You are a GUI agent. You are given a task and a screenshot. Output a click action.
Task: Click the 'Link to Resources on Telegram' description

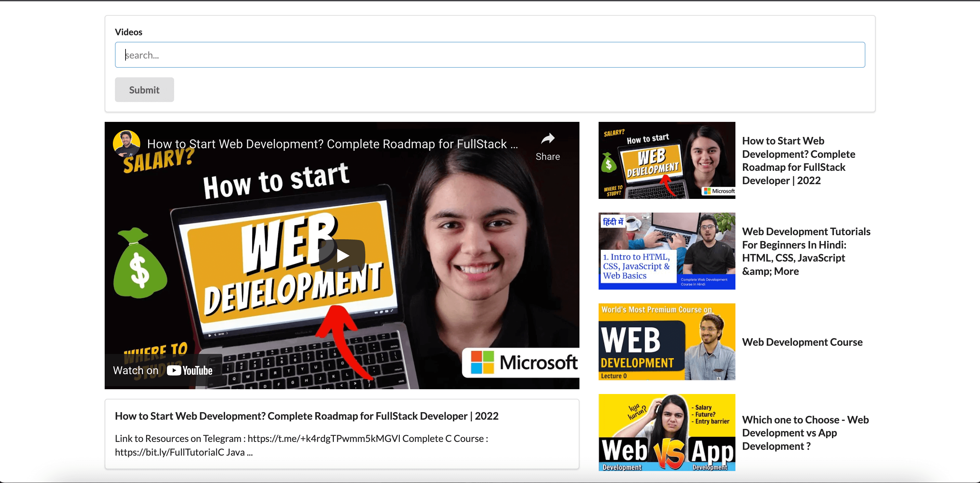click(301, 445)
